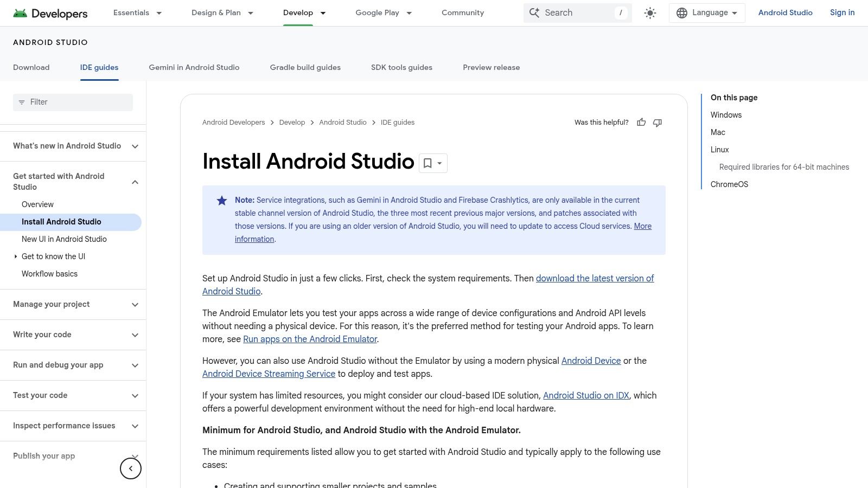
Task: Open Workflow basics in sidebar
Action: click(x=49, y=274)
